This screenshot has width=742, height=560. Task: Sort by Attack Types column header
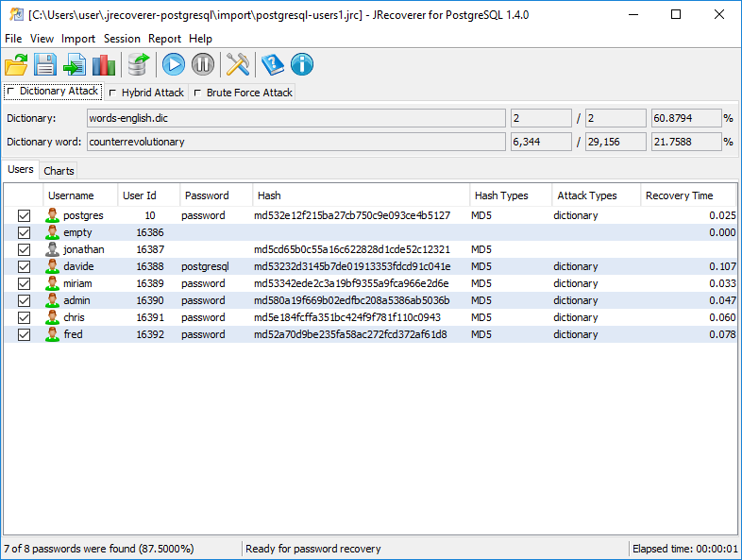click(597, 195)
